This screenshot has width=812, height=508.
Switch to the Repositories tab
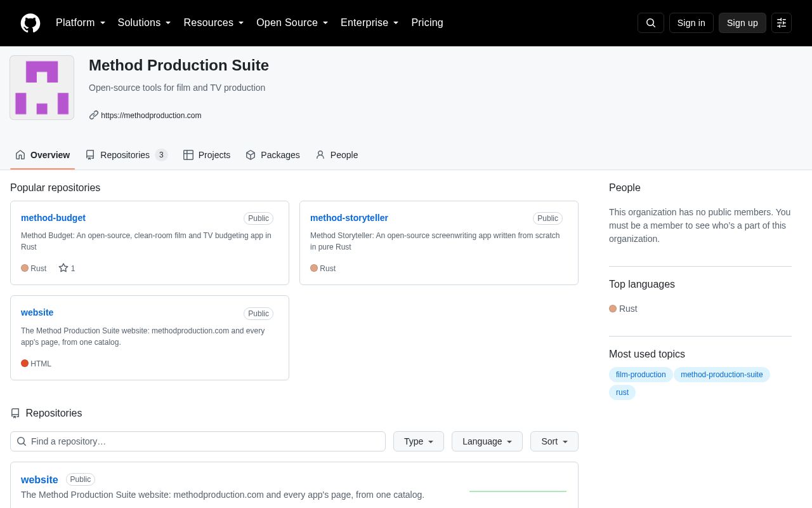coord(126,155)
